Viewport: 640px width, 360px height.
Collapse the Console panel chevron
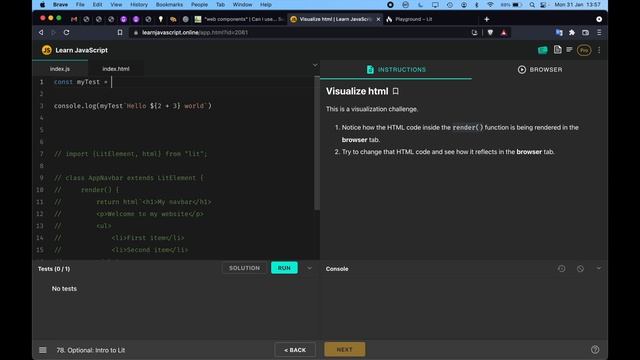click(599, 268)
